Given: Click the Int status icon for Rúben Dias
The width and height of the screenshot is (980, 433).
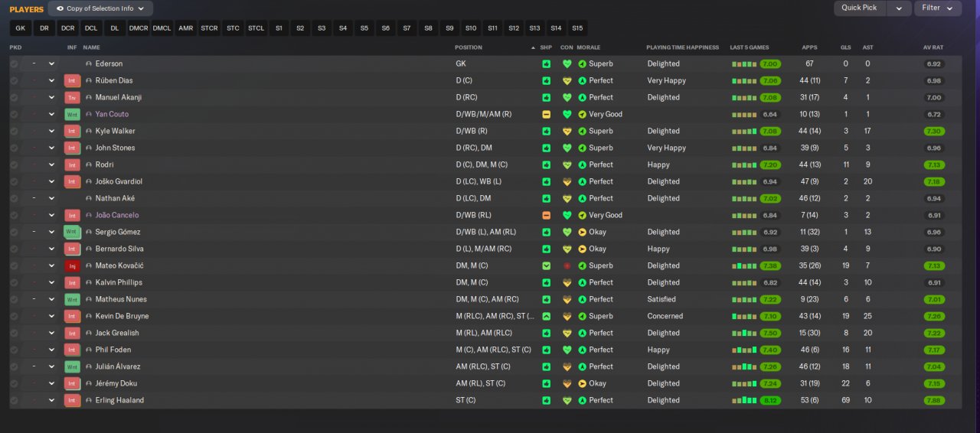Looking at the screenshot, I should 73,80.
